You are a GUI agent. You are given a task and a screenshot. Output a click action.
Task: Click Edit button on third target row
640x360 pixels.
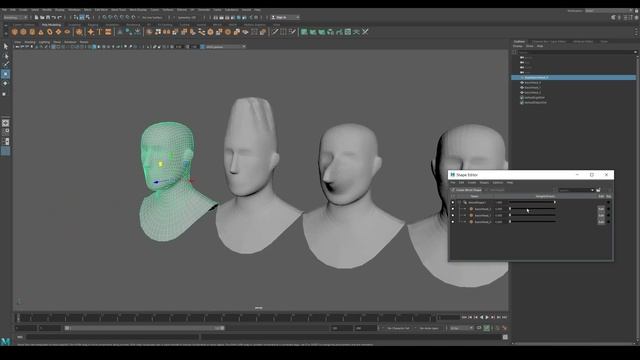point(601,222)
